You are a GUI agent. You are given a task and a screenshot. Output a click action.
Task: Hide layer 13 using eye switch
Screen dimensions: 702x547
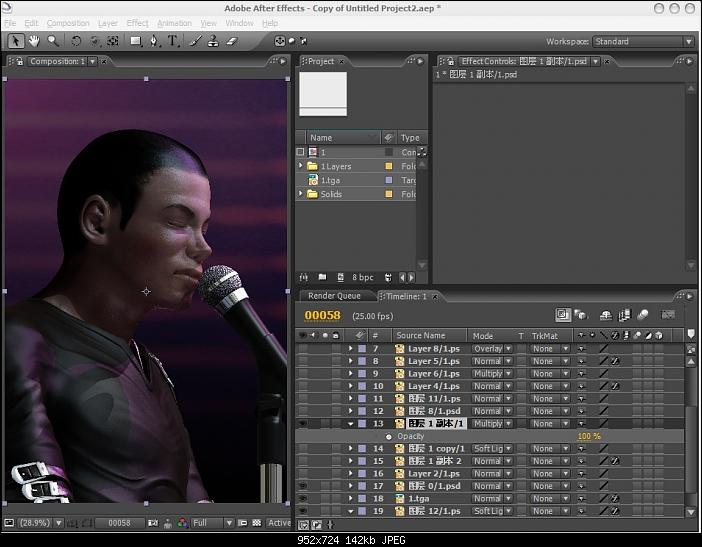(x=303, y=424)
